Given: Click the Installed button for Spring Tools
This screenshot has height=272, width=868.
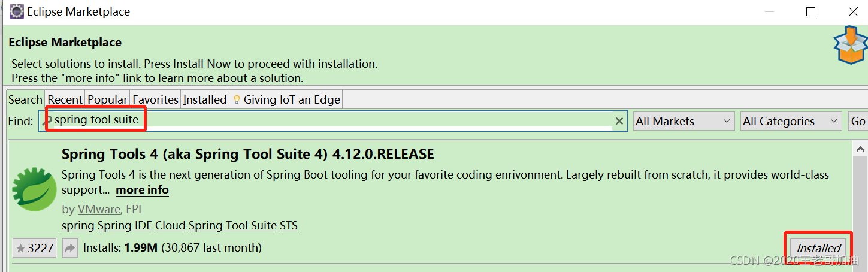Looking at the screenshot, I should (x=818, y=248).
